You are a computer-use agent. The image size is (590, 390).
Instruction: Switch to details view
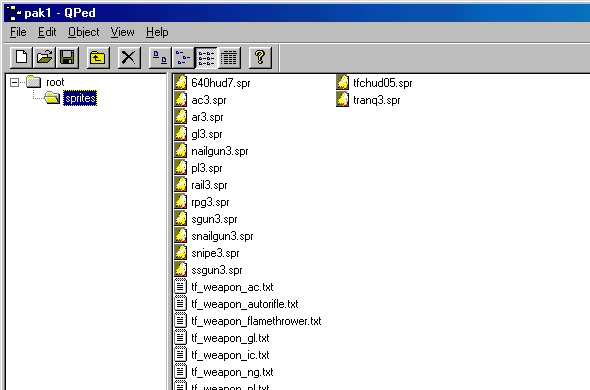tap(229, 58)
